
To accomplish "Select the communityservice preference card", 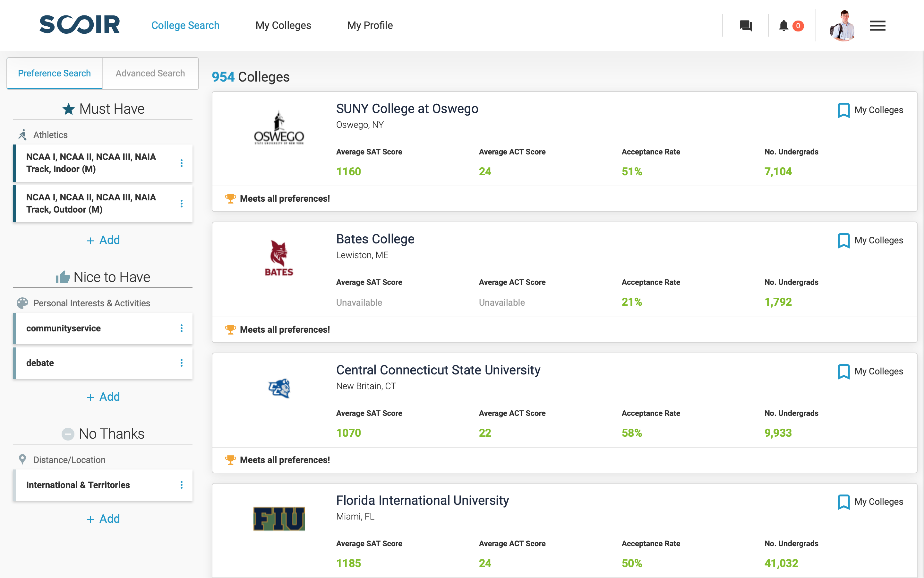I will click(x=103, y=328).
